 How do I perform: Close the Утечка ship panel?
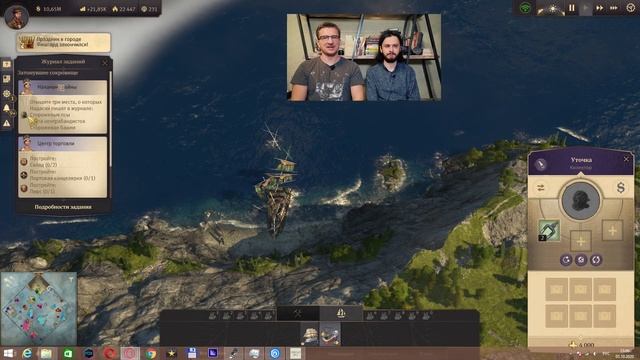pos(627,159)
